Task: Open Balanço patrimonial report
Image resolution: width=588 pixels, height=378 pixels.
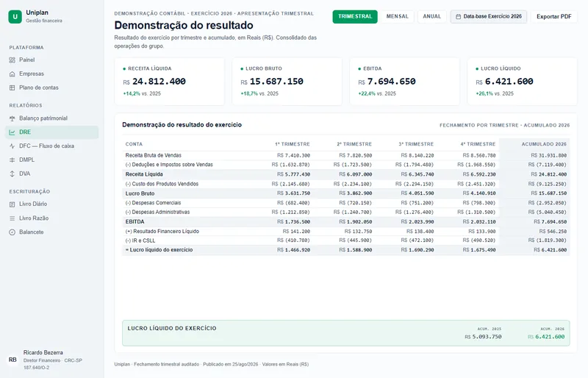Action: click(x=51, y=118)
